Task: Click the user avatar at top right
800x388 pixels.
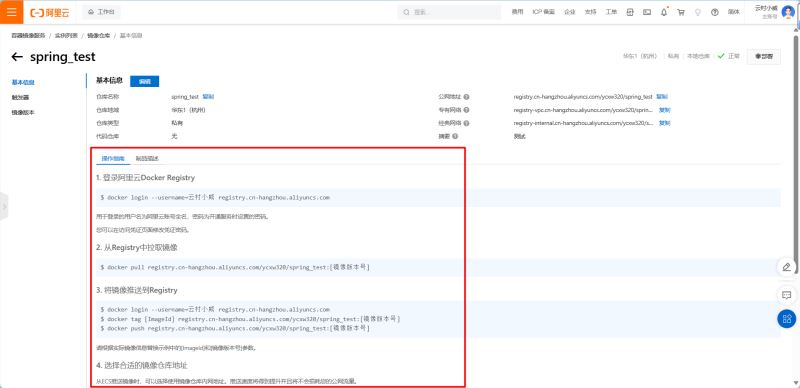Action: click(788, 12)
